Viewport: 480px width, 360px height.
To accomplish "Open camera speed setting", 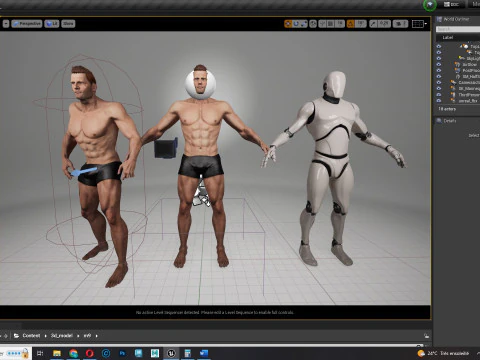I will tap(400, 24).
